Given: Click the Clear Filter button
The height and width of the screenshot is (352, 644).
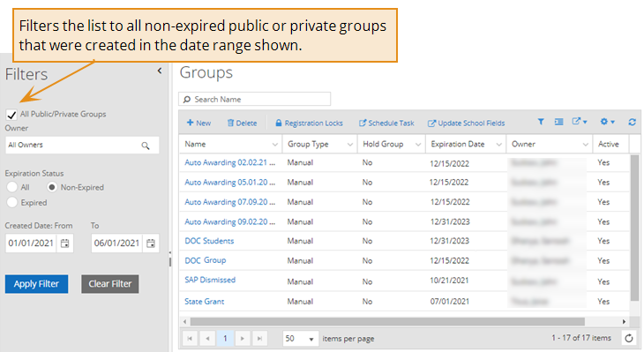Looking at the screenshot, I should [x=110, y=284].
